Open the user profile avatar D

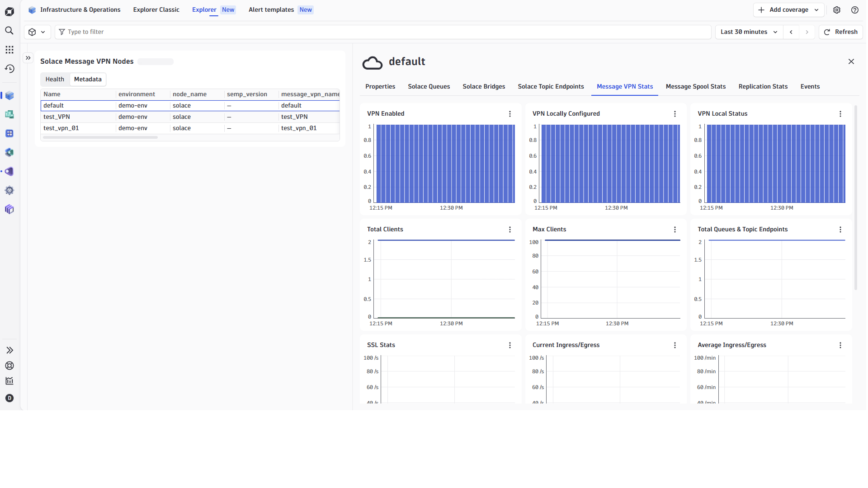[9, 398]
